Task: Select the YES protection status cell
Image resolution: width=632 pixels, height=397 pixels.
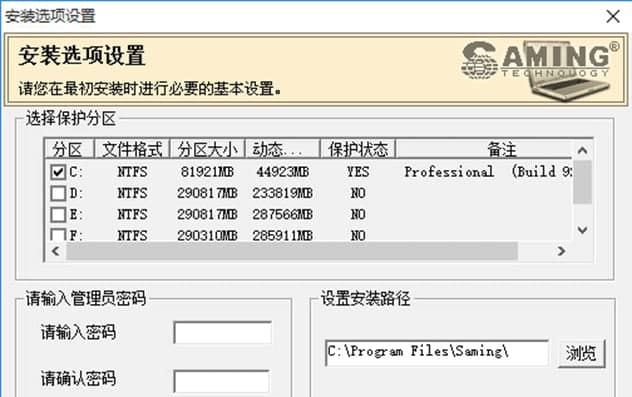Action: [x=358, y=172]
